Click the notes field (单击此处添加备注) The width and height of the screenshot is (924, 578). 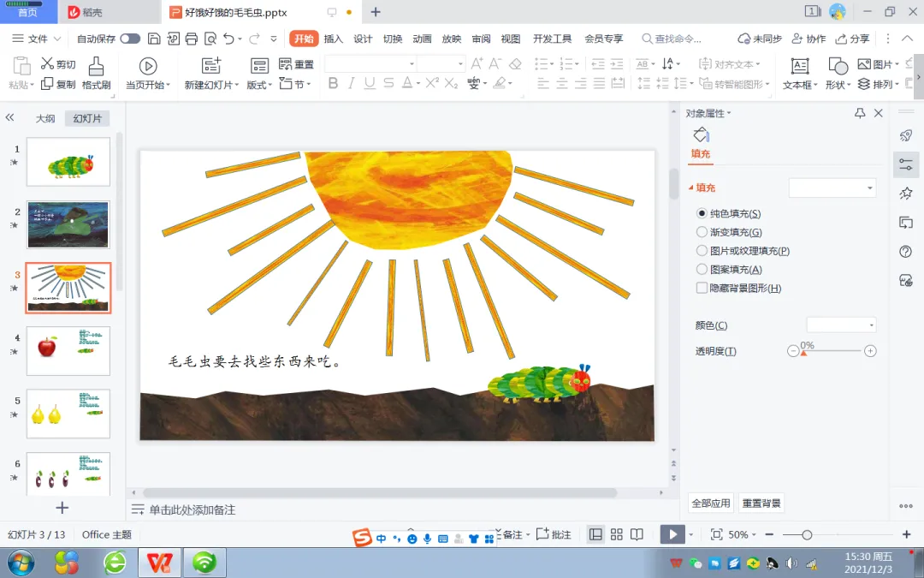192,509
